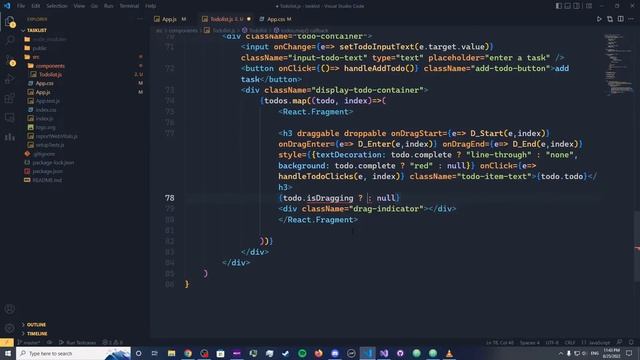Click the Run code play icon
The image size is (640, 360).
point(599,19)
